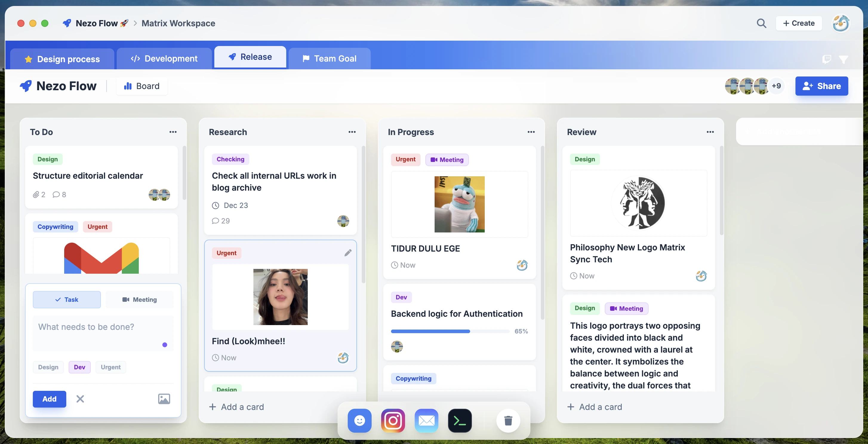
Task: Select the Meeting type toggle in form
Action: pyautogui.click(x=139, y=300)
